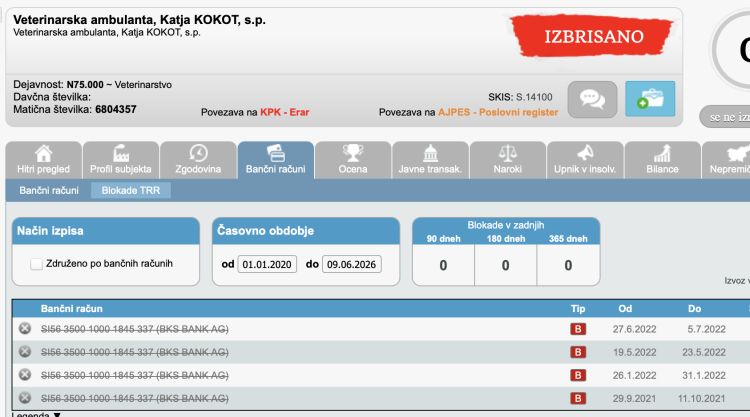Click the red B type badge for 29.9.2021

pyautogui.click(x=578, y=398)
